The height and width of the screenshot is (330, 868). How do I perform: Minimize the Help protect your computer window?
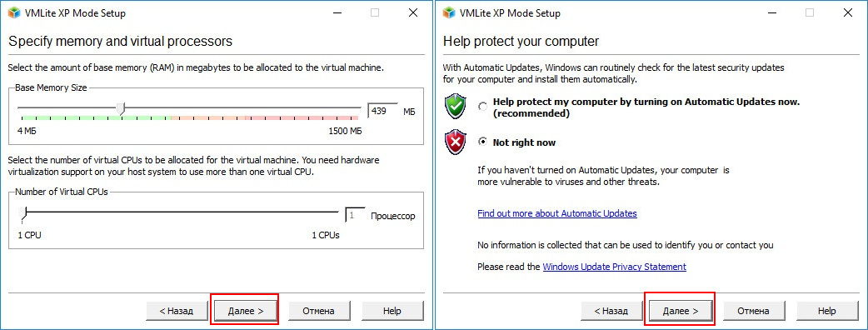(x=771, y=12)
